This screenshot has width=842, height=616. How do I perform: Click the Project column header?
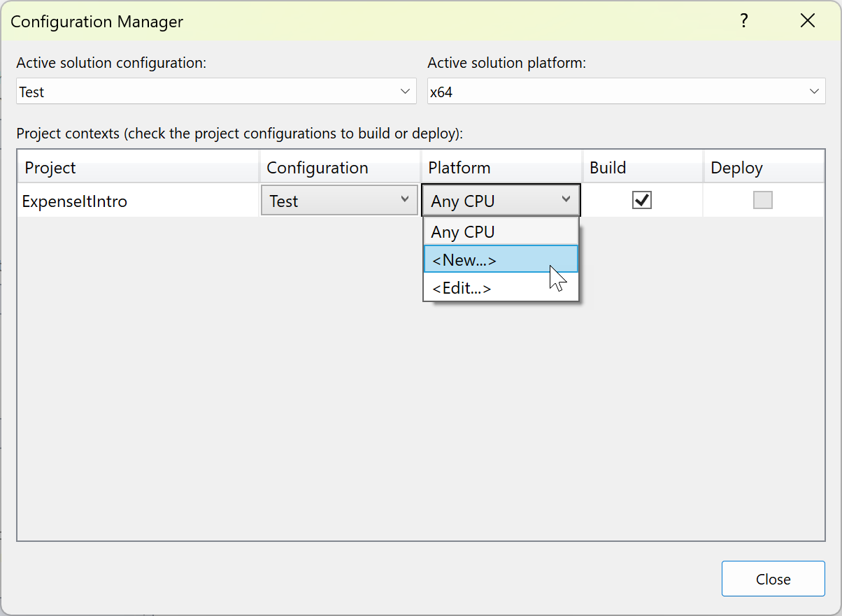[x=50, y=168]
